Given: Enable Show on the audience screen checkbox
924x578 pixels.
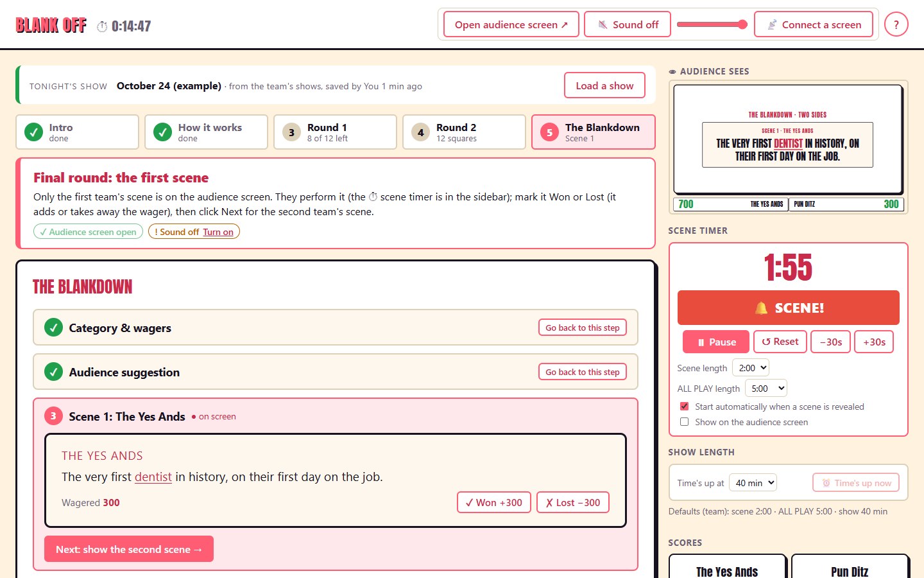Looking at the screenshot, I should pos(684,422).
